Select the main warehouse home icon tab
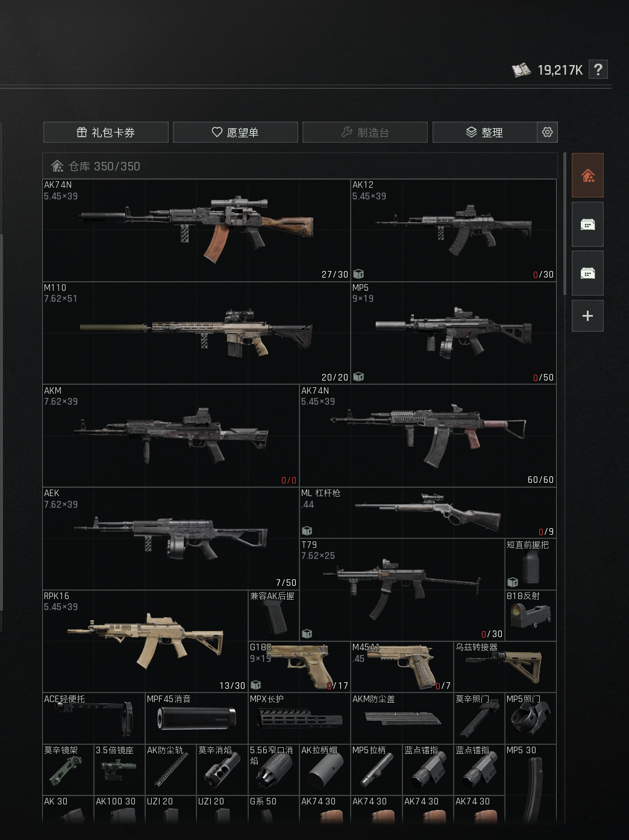Screen dimensions: 629x840 (587, 175)
